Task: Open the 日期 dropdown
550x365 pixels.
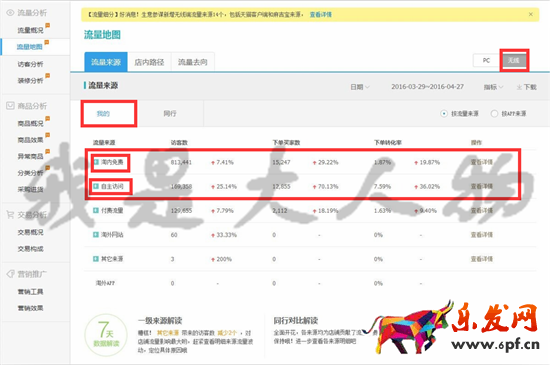Action: 360,87
